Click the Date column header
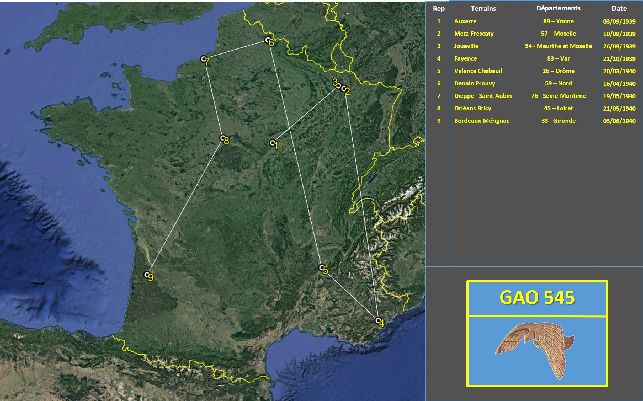The image size is (643, 401). pyautogui.click(x=619, y=8)
